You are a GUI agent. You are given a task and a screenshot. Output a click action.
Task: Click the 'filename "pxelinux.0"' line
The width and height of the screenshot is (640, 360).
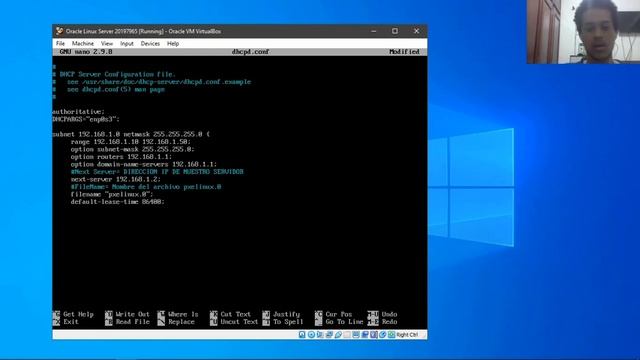tap(112, 194)
